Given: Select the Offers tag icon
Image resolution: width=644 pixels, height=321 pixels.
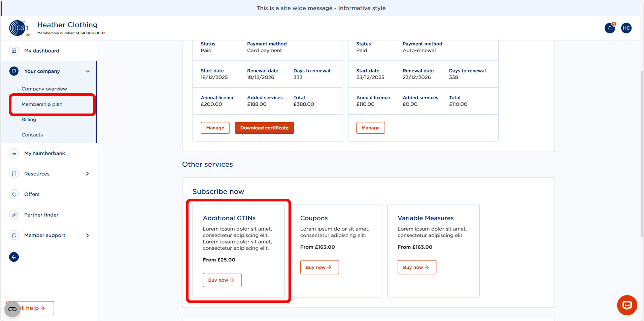Looking at the screenshot, I should [x=13, y=194].
